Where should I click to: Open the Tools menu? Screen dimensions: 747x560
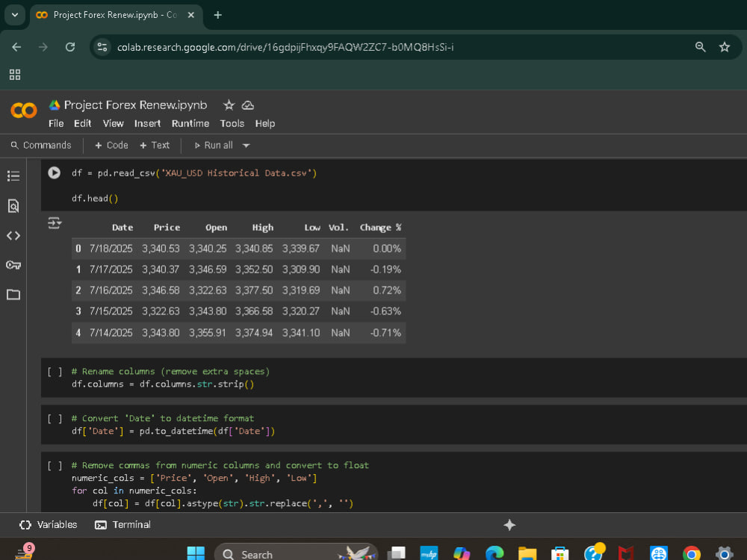tap(232, 123)
